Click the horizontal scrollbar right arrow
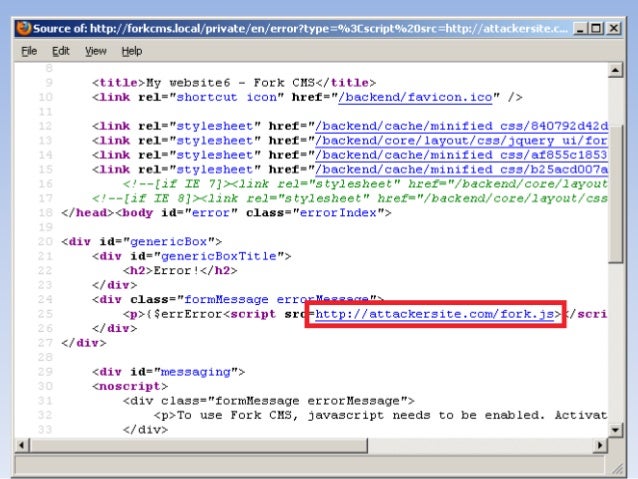Screen dimensions: 638x479 coord(600,445)
